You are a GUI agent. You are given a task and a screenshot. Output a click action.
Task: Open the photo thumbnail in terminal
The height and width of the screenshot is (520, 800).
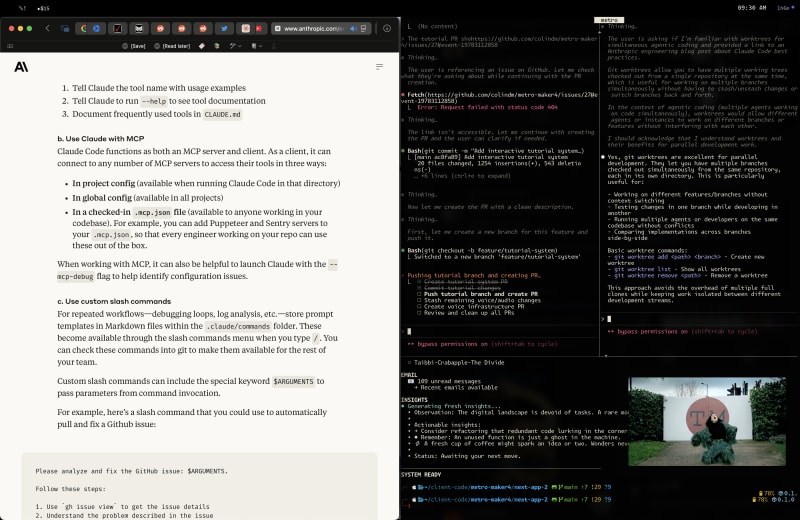(x=707, y=422)
